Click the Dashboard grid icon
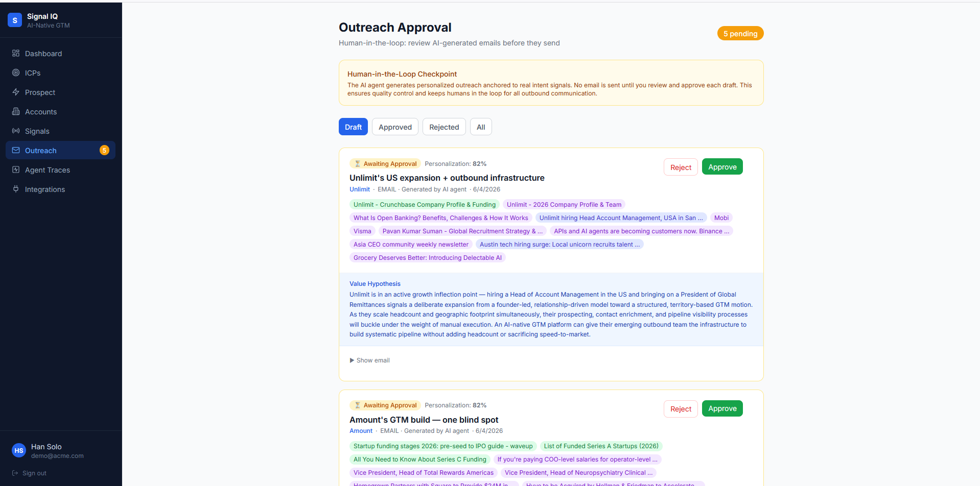980x486 pixels. tap(16, 53)
